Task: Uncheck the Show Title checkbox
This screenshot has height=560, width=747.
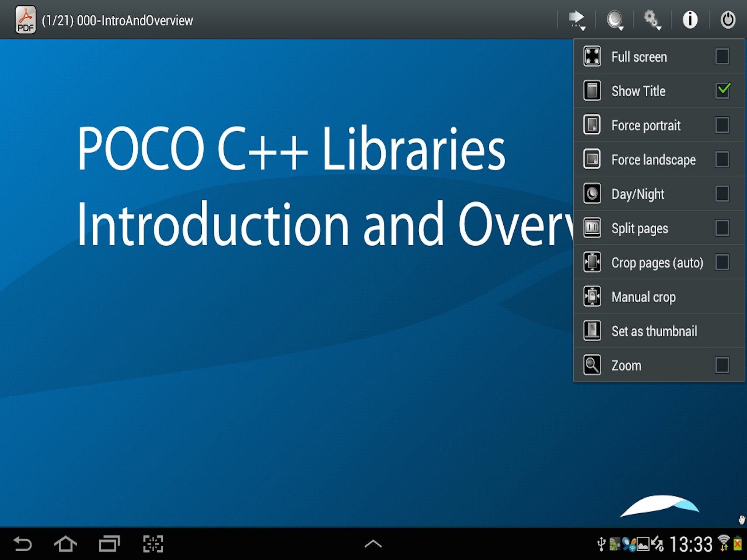Action: click(x=723, y=90)
